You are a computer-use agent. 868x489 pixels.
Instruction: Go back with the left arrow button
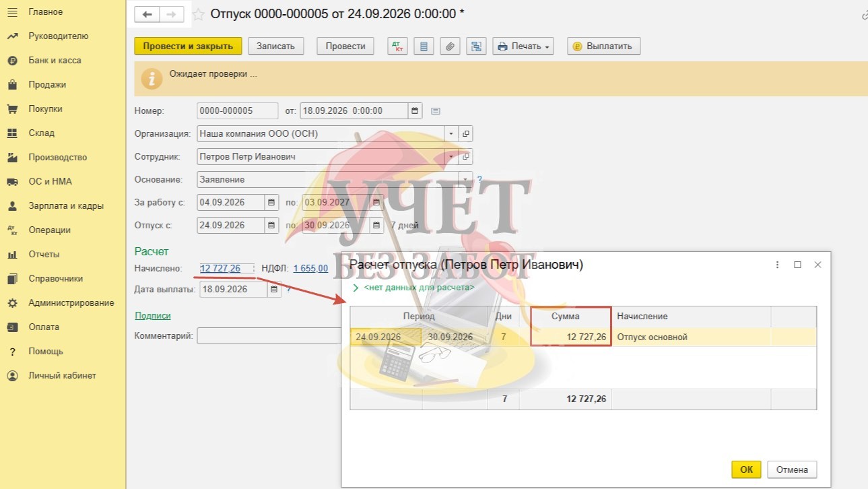click(147, 14)
